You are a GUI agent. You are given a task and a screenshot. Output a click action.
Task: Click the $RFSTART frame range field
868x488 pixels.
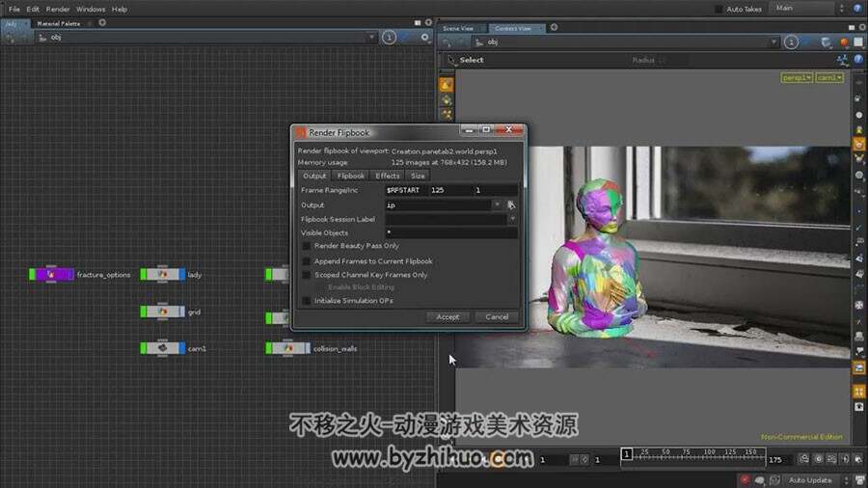click(406, 190)
